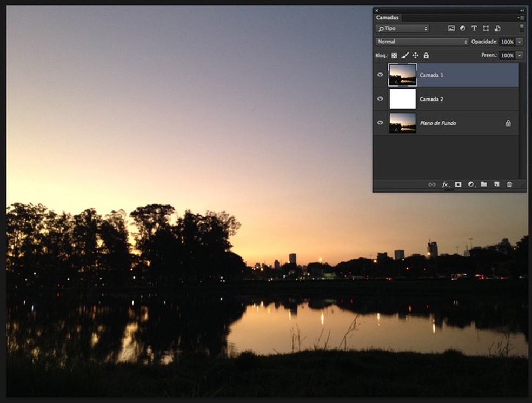The width and height of the screenshot is (532, 403).
Task: Open the Normal blend mode dropdown
Action: coord(422,42)
